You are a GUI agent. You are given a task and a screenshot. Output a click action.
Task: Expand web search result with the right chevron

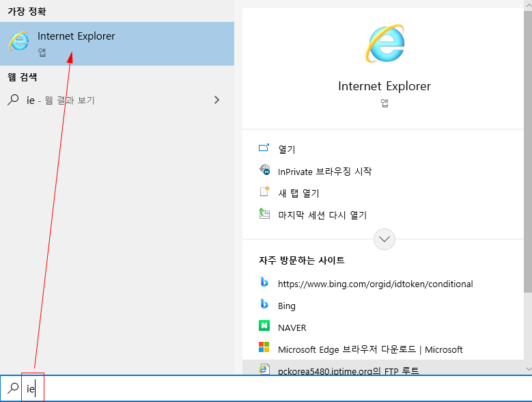coord(216,100)
